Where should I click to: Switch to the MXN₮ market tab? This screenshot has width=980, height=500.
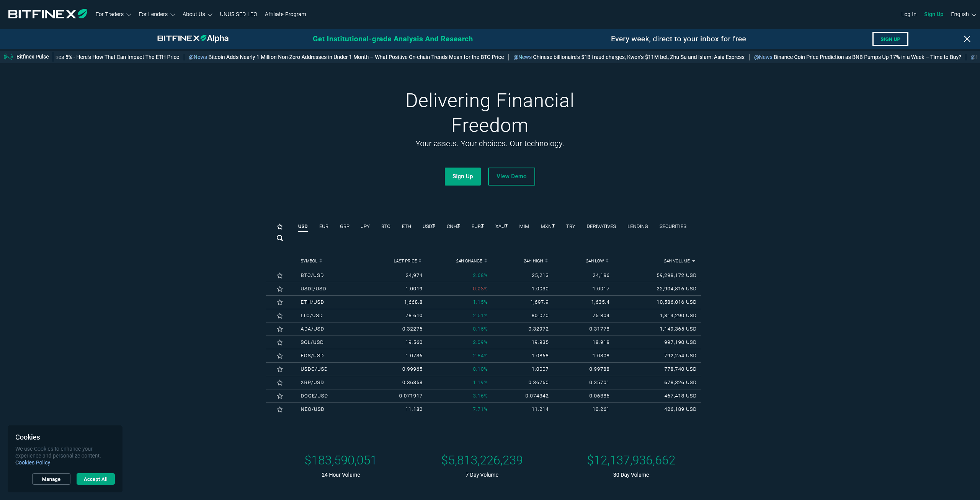[547, 226]
